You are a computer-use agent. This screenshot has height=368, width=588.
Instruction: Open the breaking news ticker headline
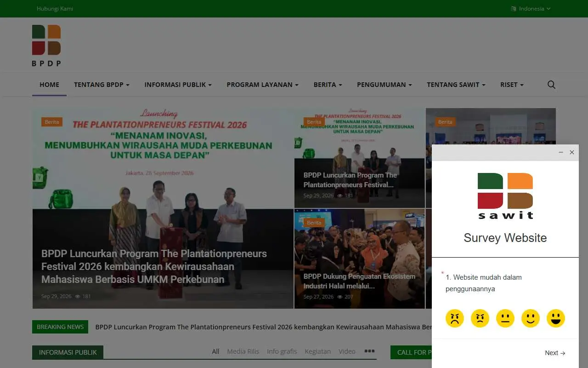[x=263, y=327]
